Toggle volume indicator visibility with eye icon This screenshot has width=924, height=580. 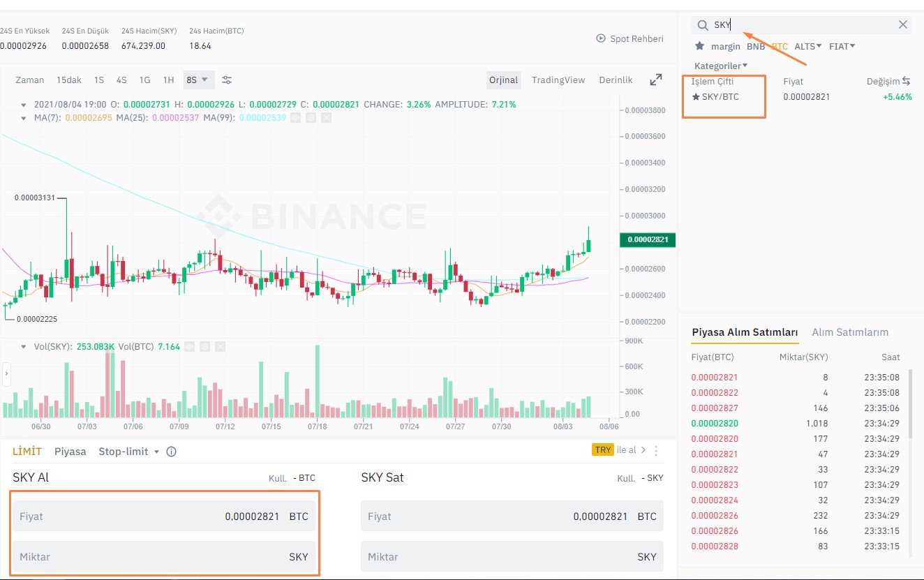click(189, 346)
